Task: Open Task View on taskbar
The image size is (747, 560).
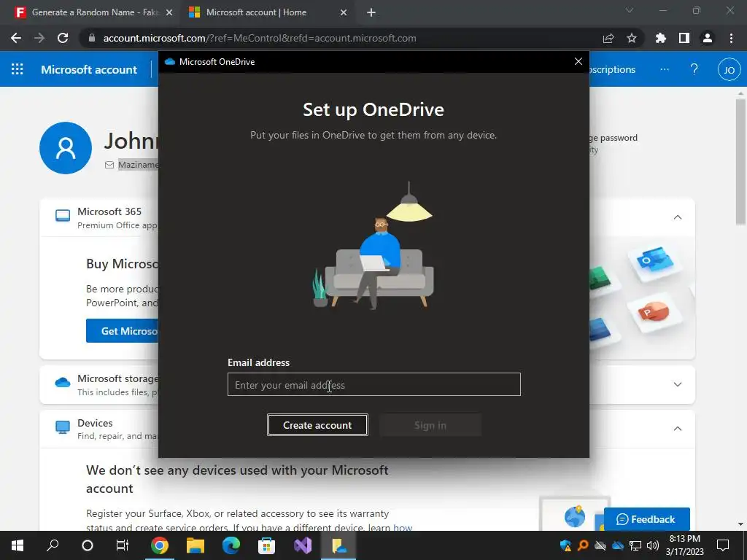Action: (123, 545)
